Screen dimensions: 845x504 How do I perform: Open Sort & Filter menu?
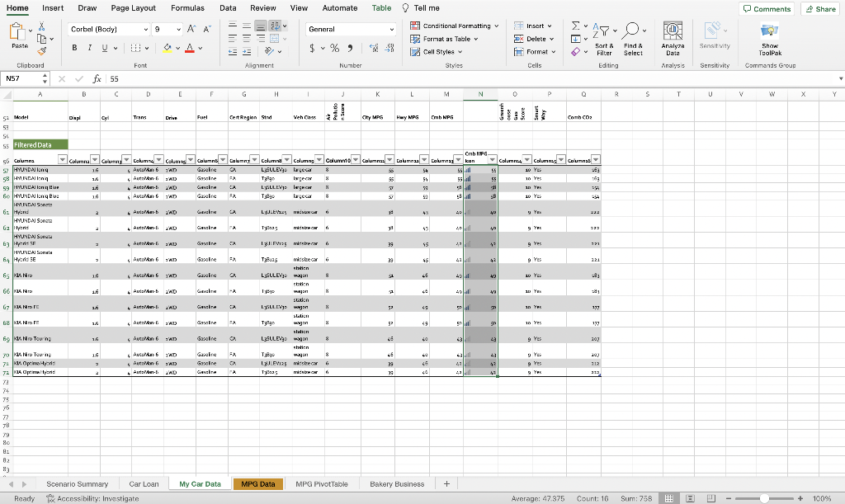tap(603, 39)
